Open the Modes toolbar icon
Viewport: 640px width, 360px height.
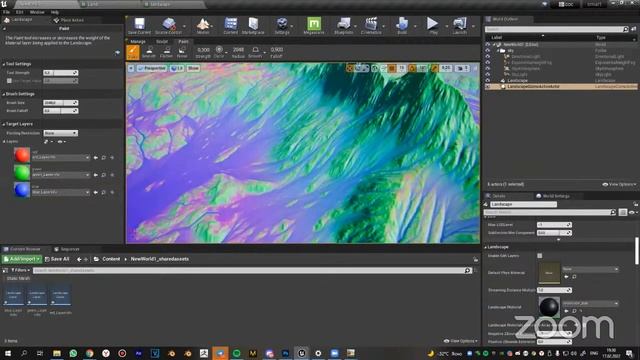(203, 26)
